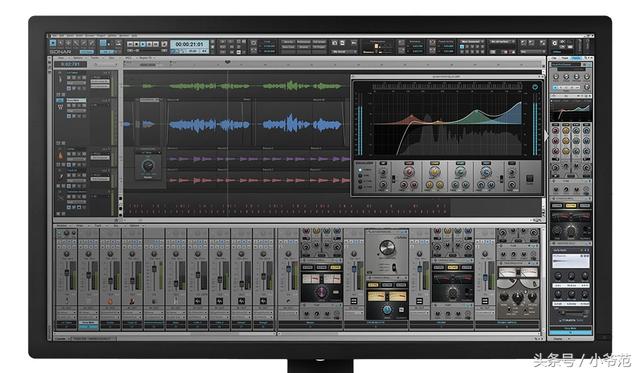
Task: Click the EQ fly-out power icon
Action: (x=535, y=87)
